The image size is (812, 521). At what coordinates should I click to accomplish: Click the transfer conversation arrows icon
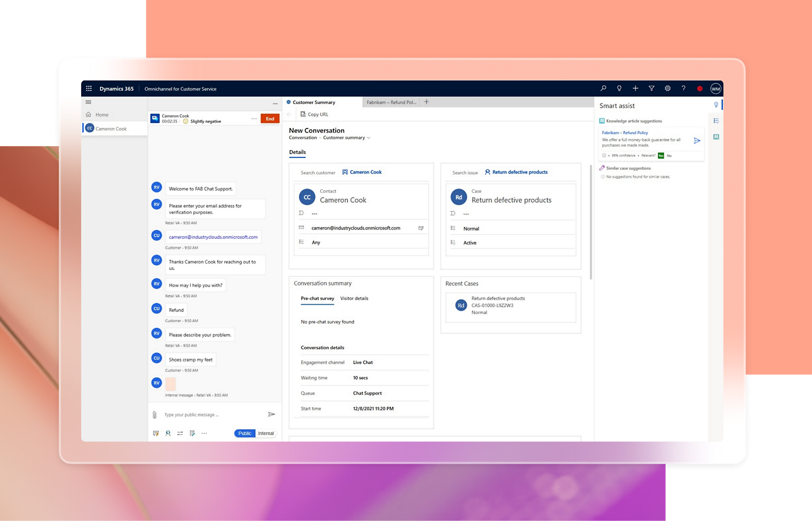coord(180,433)
